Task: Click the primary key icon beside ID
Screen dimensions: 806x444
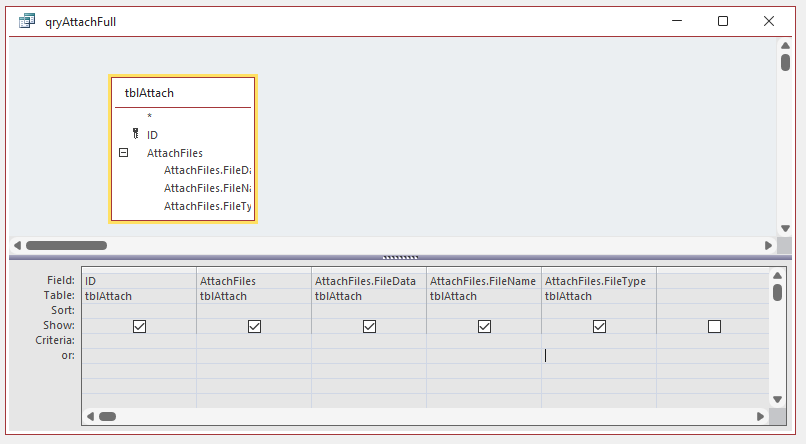Action: click(x=135, y=134)
